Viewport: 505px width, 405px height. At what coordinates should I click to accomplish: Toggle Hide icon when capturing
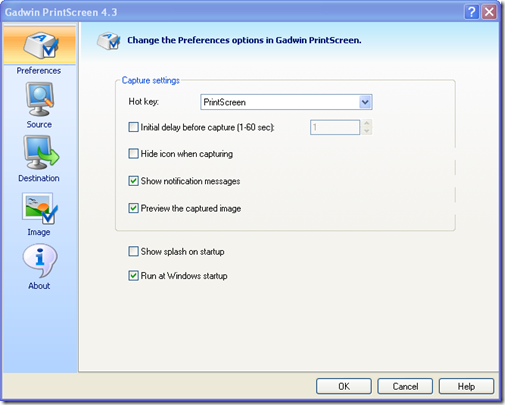pyautogui.click(x=133, y=154)
